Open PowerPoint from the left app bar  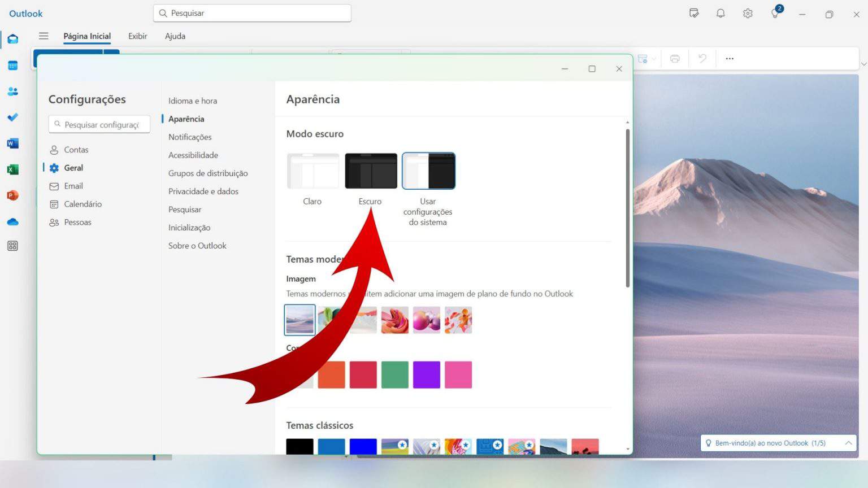click(12, 195)
